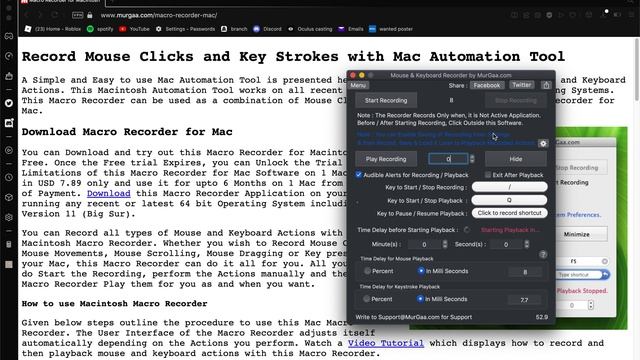Select the Macro Recorder for Macintosh browser tab
The width and height of the screenshot is (640, 360).
pyautogui.click(x=61, y=2)
